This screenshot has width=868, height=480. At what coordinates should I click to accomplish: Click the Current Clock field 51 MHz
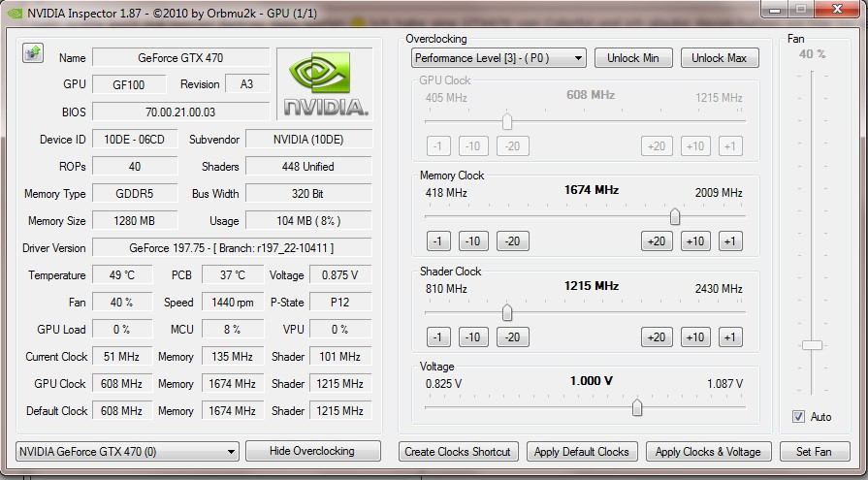pos(122,357)
